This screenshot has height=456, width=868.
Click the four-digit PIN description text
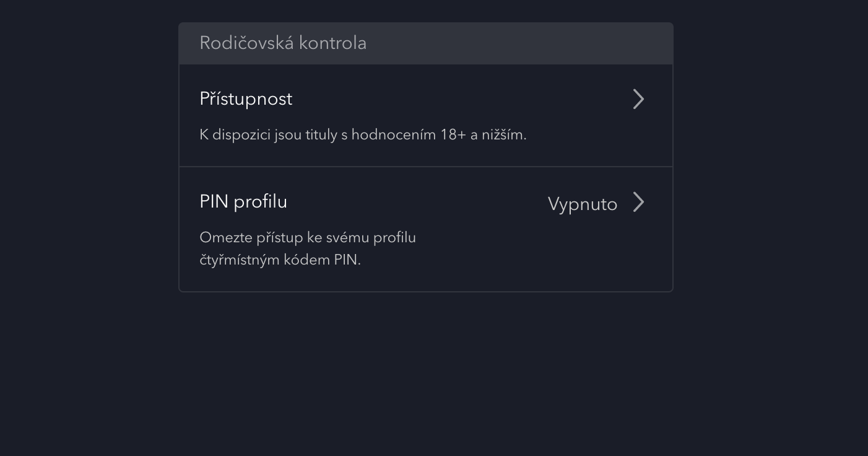tap(308, 248)
